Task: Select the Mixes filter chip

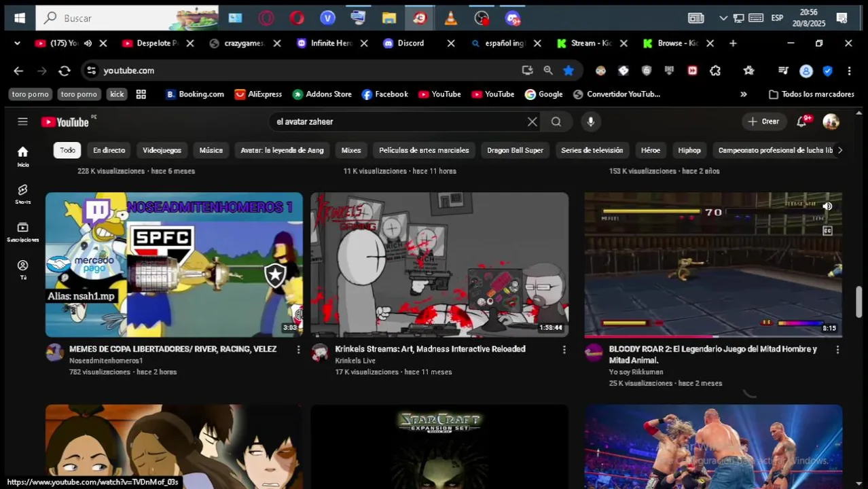Action: [351, 150]
